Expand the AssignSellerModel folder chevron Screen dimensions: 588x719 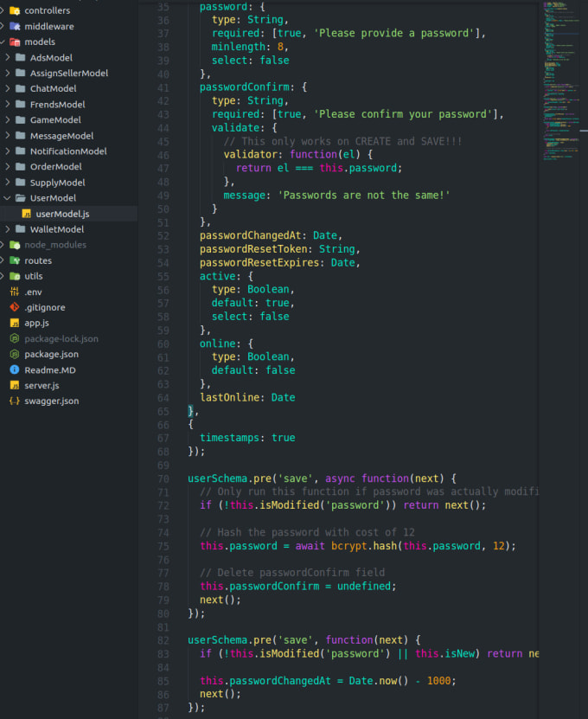pyautogui.click(x=7, y=73)
